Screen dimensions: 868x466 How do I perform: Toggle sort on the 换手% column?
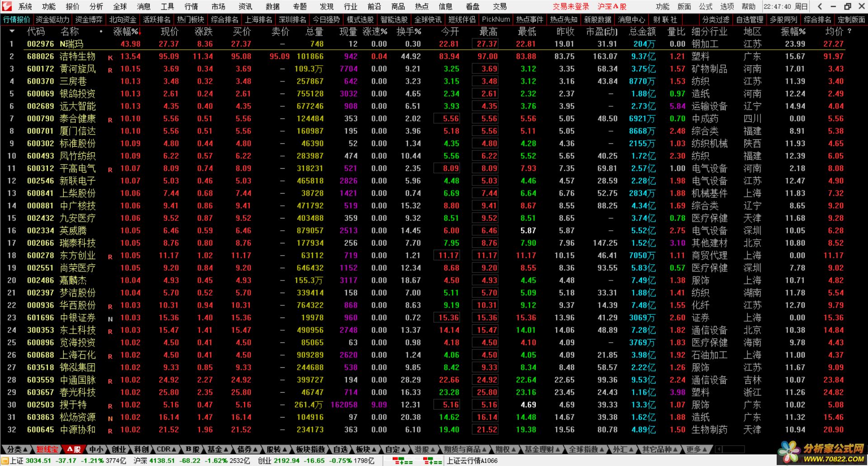(x=409, y=32)
